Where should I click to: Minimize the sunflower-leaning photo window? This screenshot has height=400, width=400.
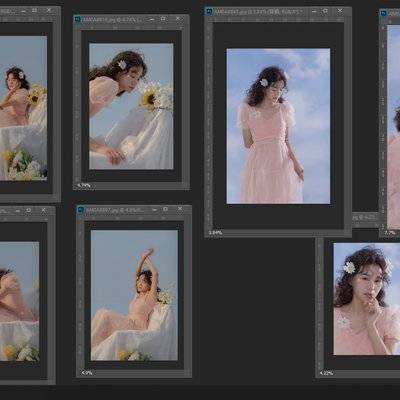(x=152, y=19)
